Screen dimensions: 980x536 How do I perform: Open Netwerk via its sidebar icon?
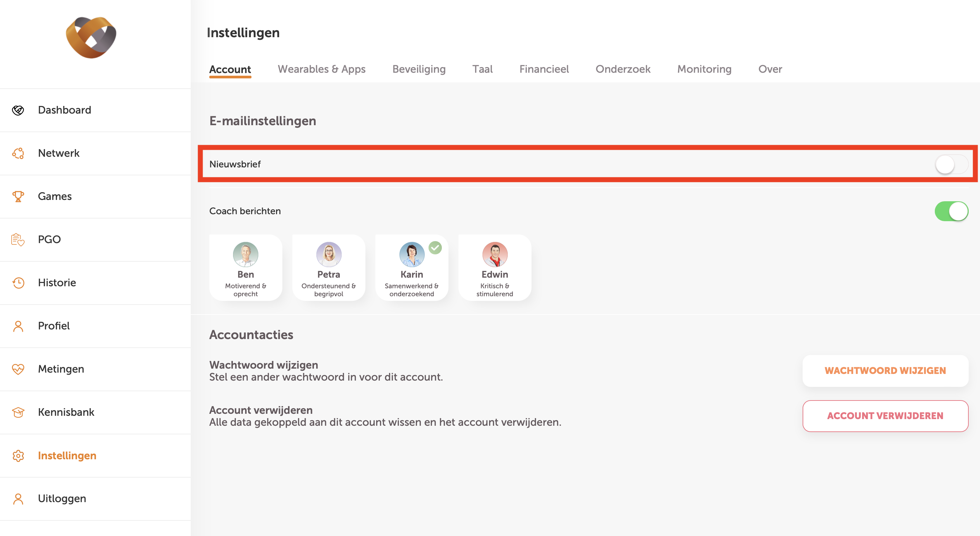[x=18, y=153]
